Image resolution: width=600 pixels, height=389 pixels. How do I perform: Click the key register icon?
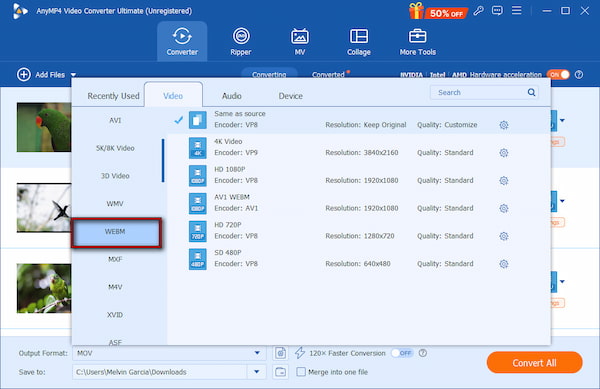click(x=478, y=11)
